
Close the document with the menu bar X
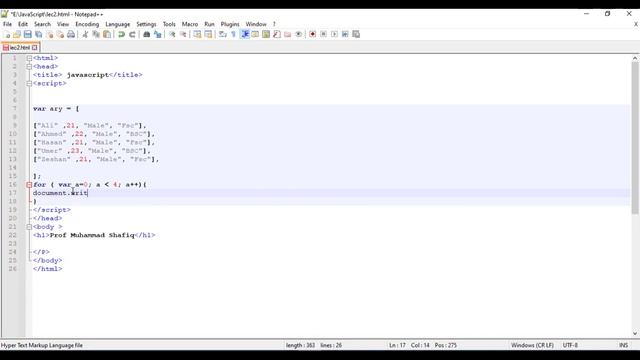coord(636,24)
